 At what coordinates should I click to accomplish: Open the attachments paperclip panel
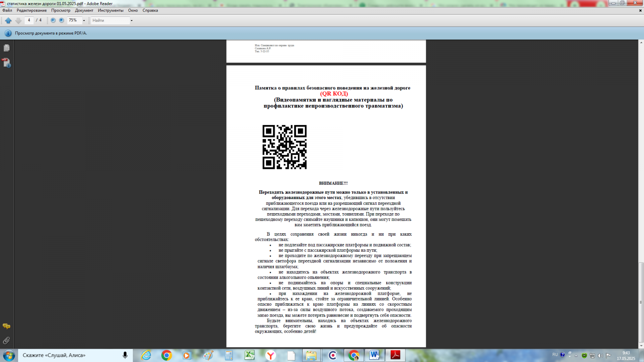pos(6,341)
